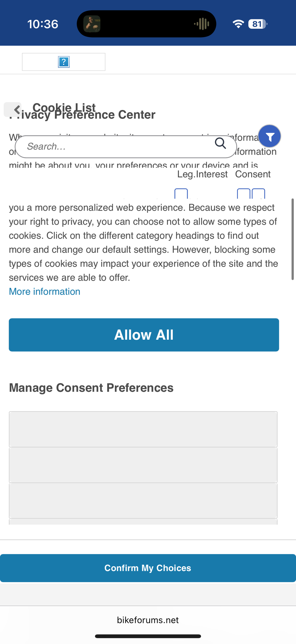Click the magnifying glass search icon

tap(220, 144)
